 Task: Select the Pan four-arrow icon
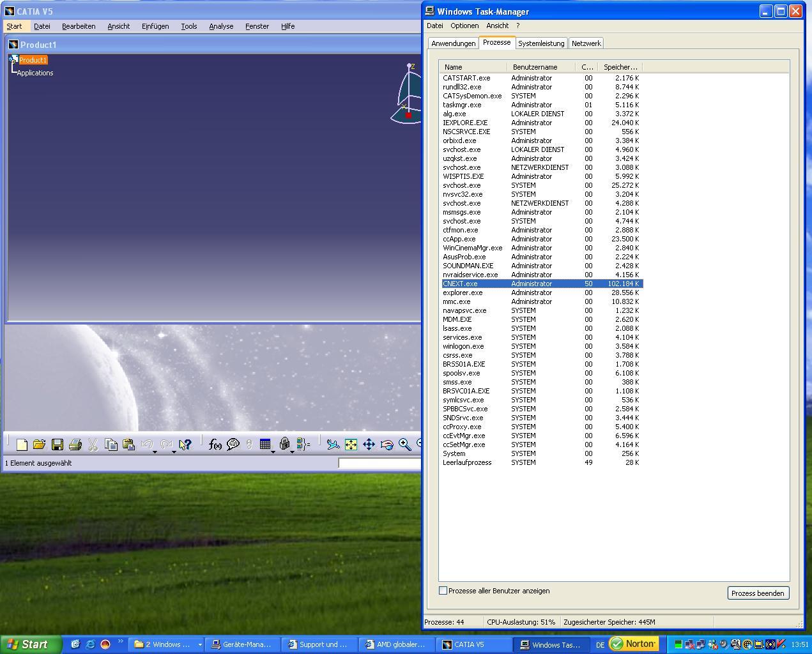pos(369,445)
